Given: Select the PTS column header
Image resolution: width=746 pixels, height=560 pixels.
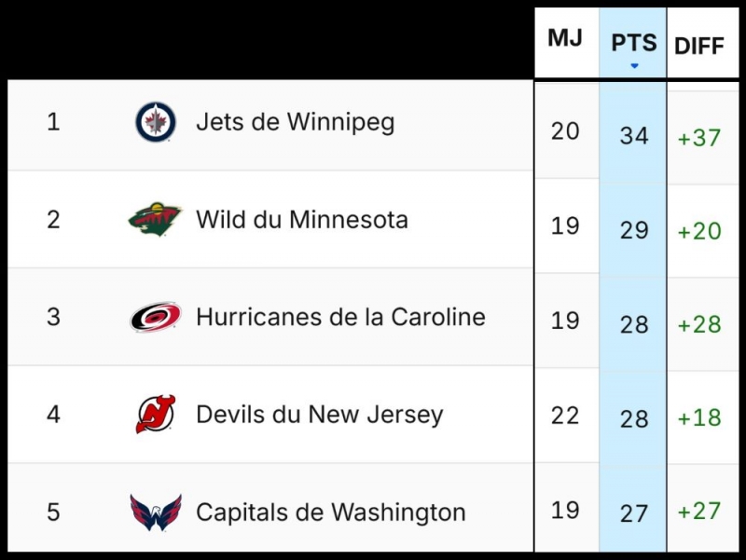Looking at the screenshot, I should tap(633, 41).
